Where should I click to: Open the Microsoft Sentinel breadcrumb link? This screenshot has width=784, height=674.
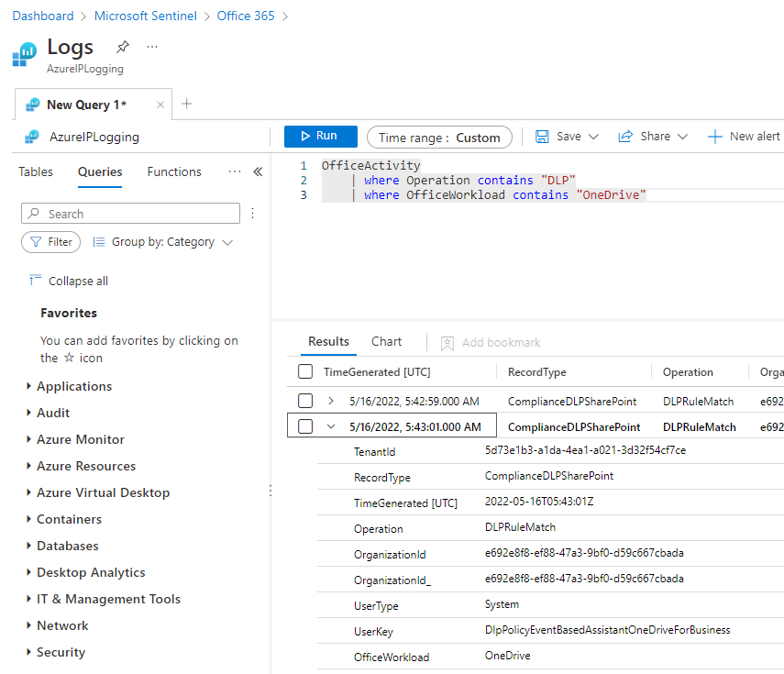pyautogui.click(x=145, y=16)
